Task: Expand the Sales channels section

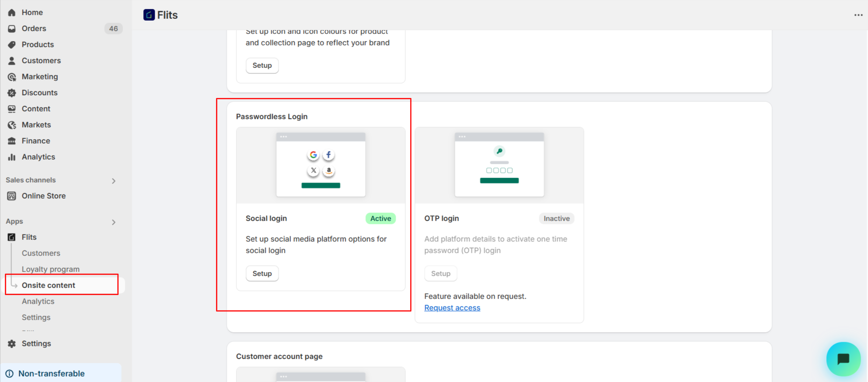Action: coord(114,181)
